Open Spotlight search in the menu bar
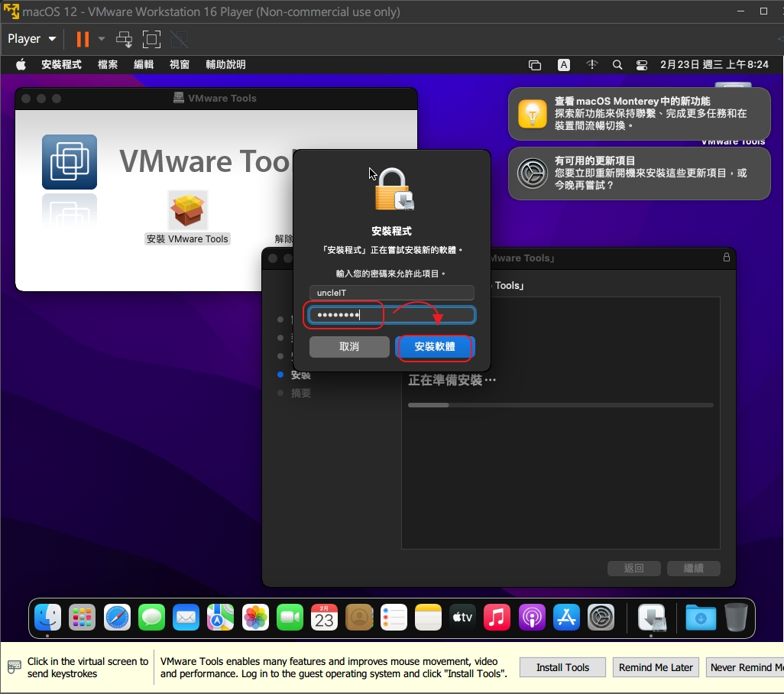 pos(617,65)
